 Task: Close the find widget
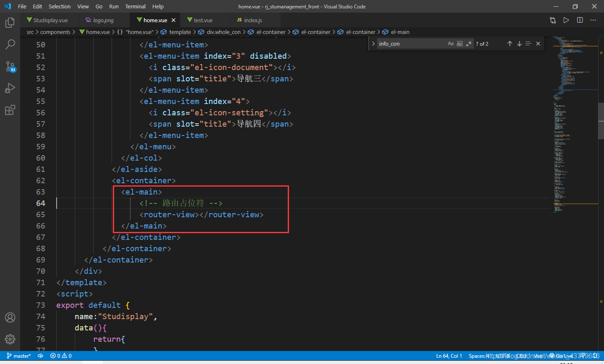538,44
